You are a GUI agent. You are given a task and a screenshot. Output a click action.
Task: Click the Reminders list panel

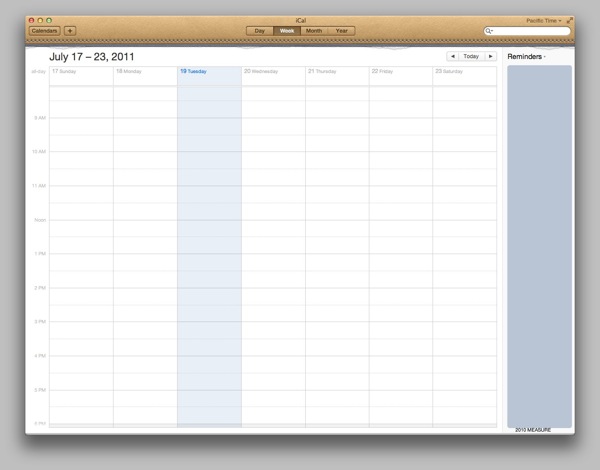click(x=539, y=246)
